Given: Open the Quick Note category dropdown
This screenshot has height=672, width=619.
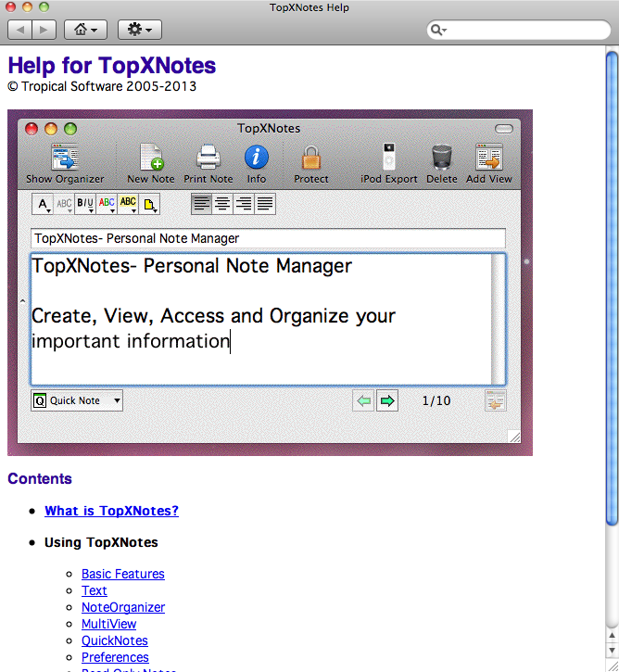Looking at the screenshot, I should tap(77, 400).
